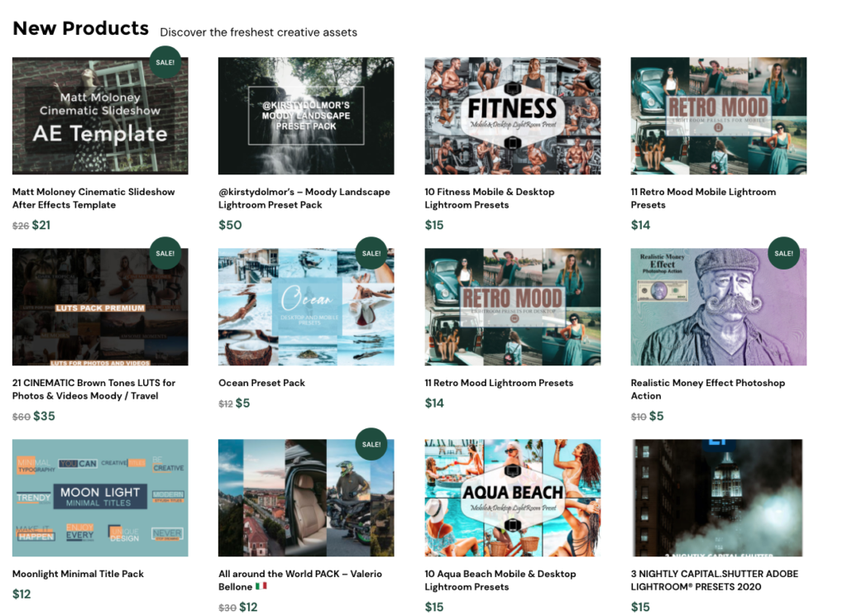Open the Nightly Capital Shutter product image
The image size is (847, 616).
[717, 498]
